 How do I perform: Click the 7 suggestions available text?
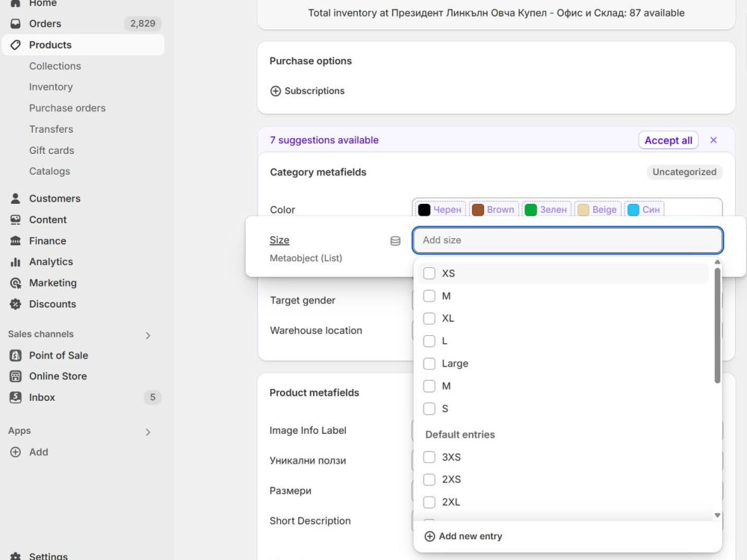click(x=324, y=140)
